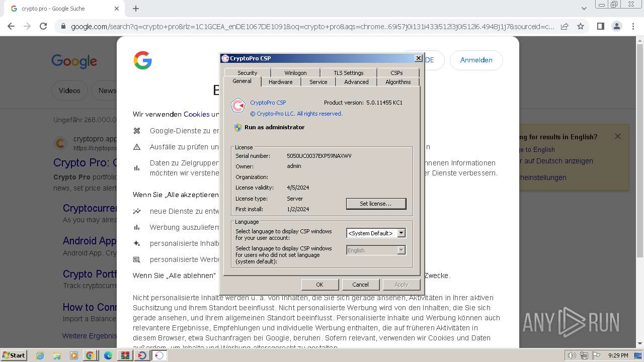Open the Algorithms tab
The height and width of the screenshot is (362, 644).
click(x=398, y=82)
